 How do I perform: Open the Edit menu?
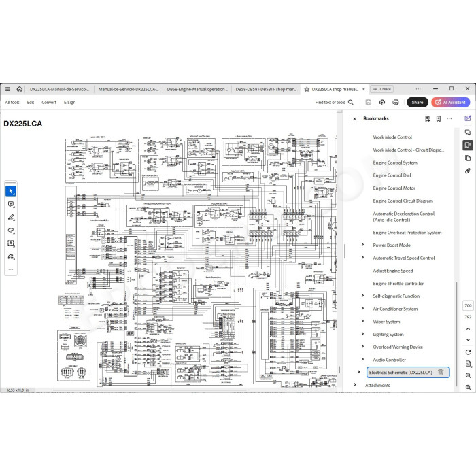coord(31,103)
